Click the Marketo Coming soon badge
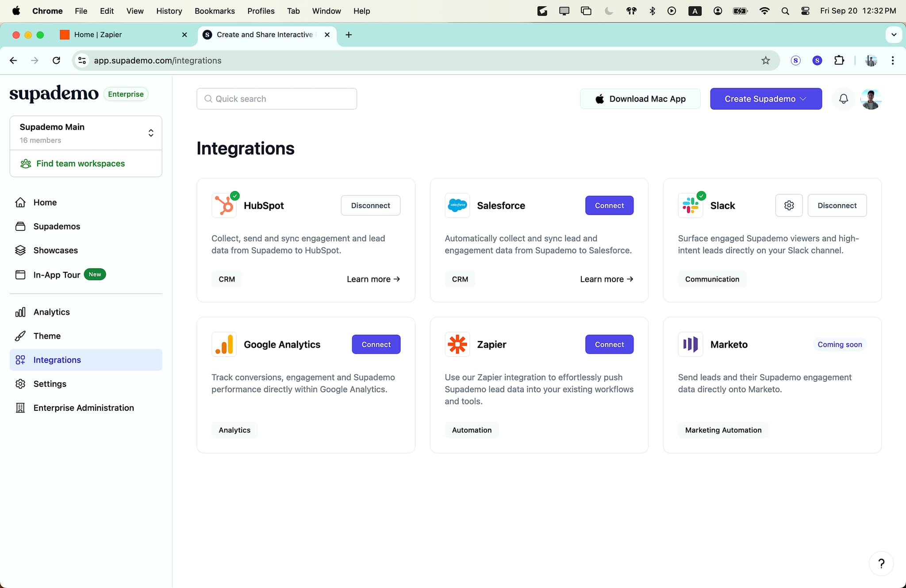 (x=840, y=344)
